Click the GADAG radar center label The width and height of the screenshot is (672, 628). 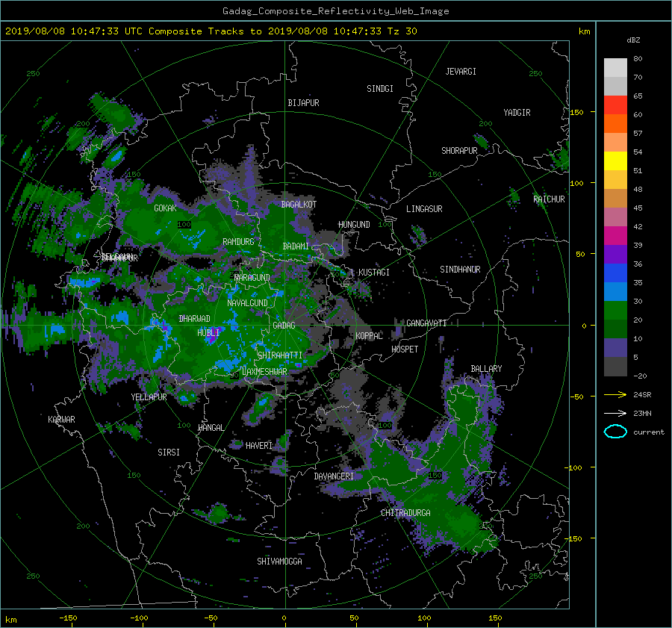coord(284,326)
